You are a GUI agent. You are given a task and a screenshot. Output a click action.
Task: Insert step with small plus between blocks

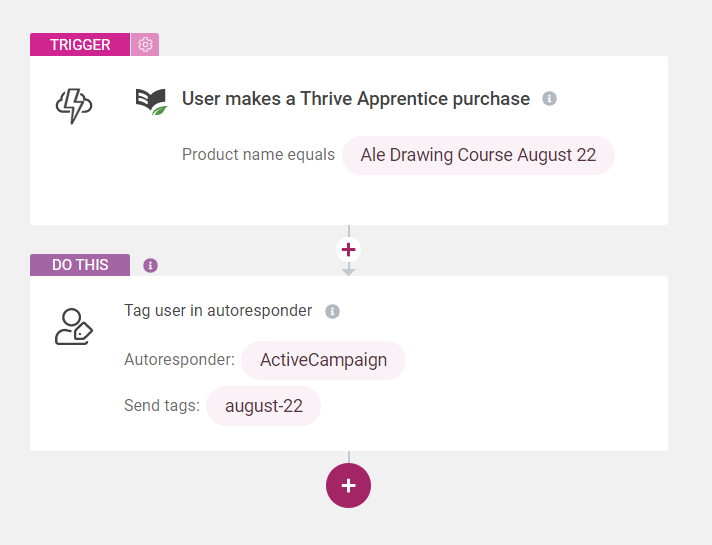tap(348, 249)
